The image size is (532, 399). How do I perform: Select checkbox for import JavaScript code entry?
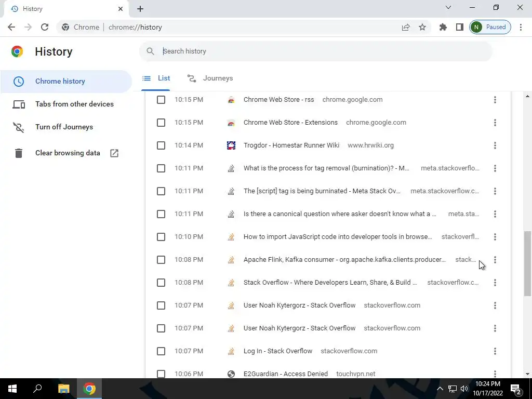coord(161,237)
